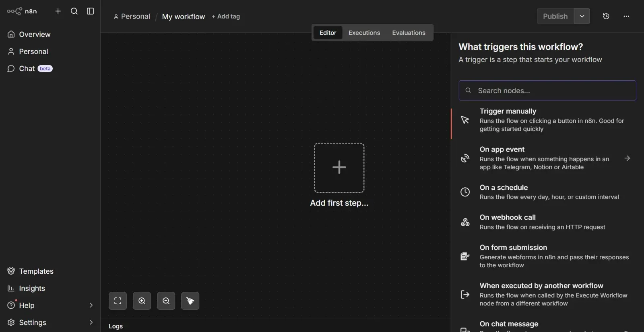
Task: Open Templates from the sidebar
Action: pyautogui.click(x=36, y=271)
